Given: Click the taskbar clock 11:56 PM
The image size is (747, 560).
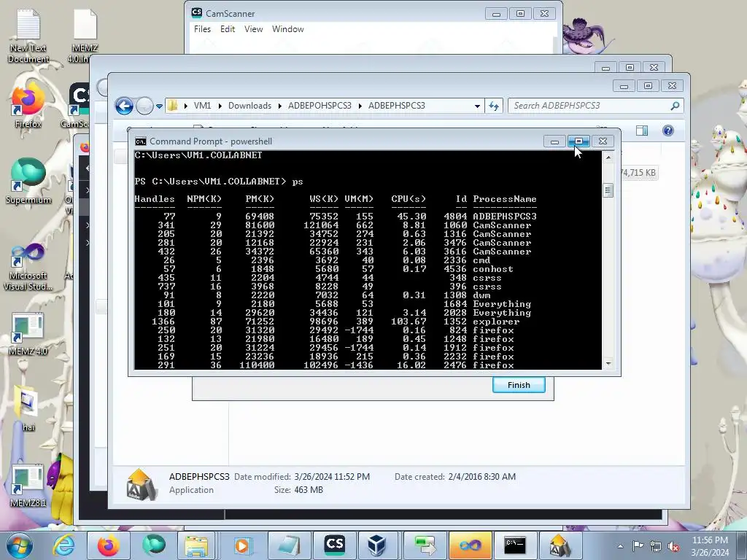Looking at the screenshot, I should (x=710, y=540).
